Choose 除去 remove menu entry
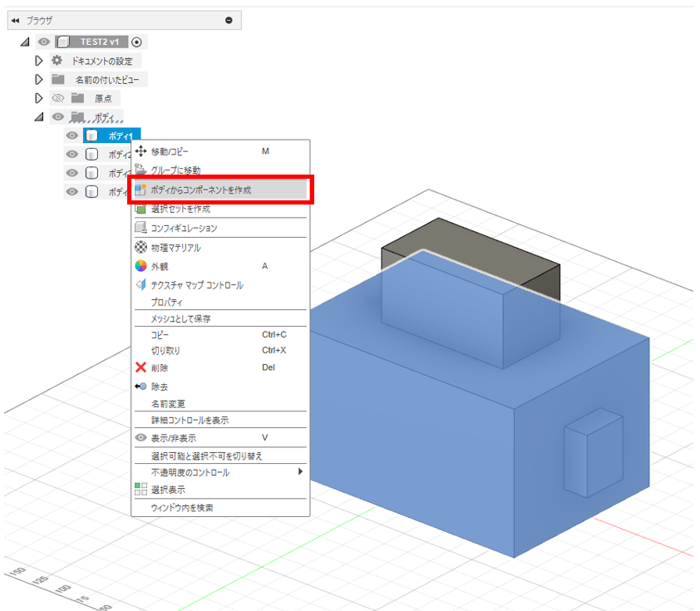Screen dimensions: 700x611 coord(220,387)
